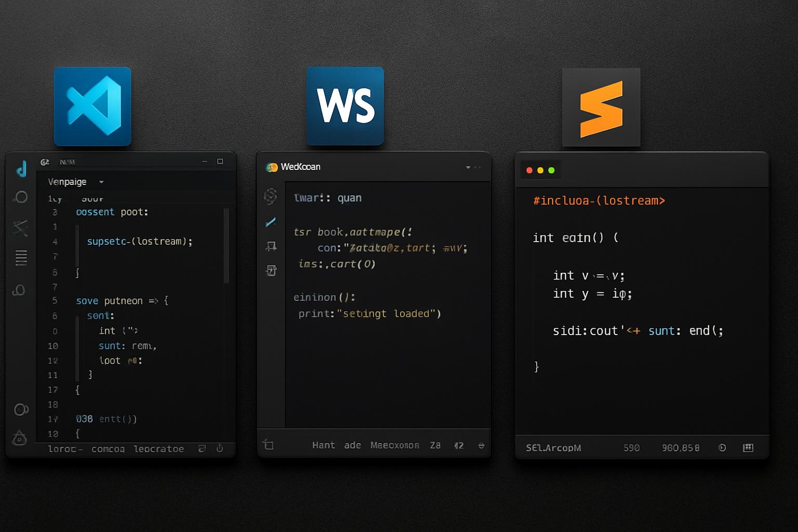Select the blue pencil icon in middle sidebar

(x=271, y=222)
